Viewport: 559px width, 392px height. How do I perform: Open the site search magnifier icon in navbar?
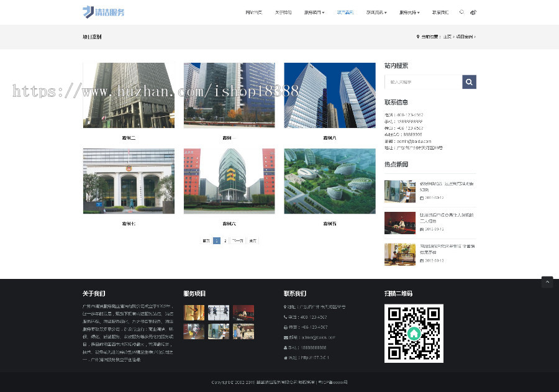[461, 12]
